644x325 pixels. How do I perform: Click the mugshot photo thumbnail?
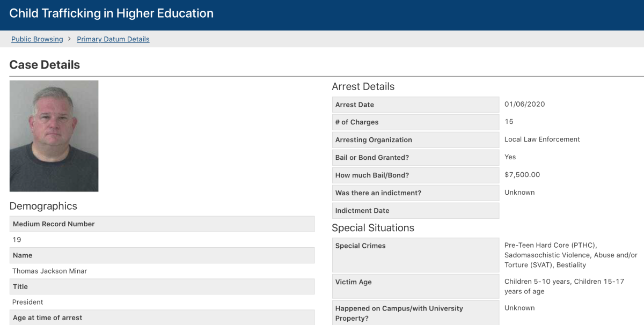tap(54, 136)
